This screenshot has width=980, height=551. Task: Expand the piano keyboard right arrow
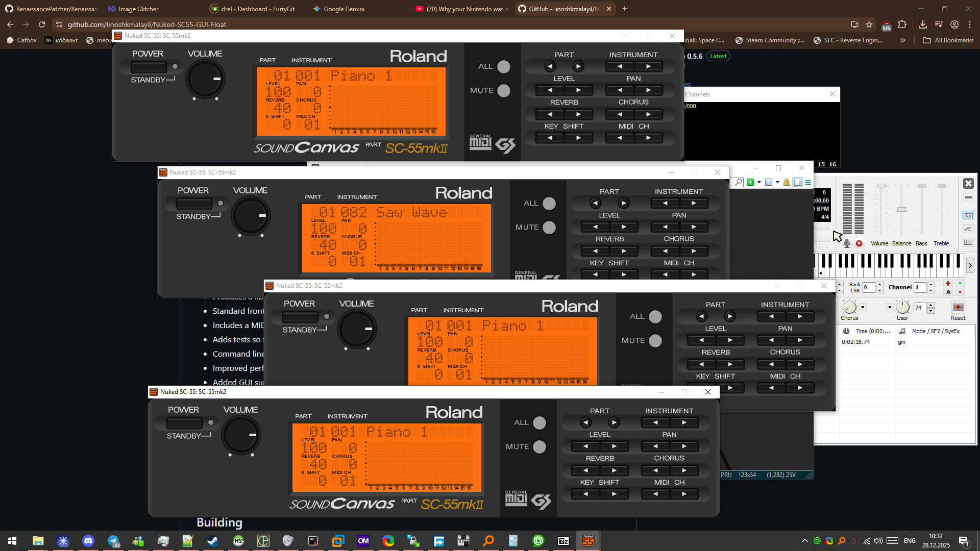(970, 265)
